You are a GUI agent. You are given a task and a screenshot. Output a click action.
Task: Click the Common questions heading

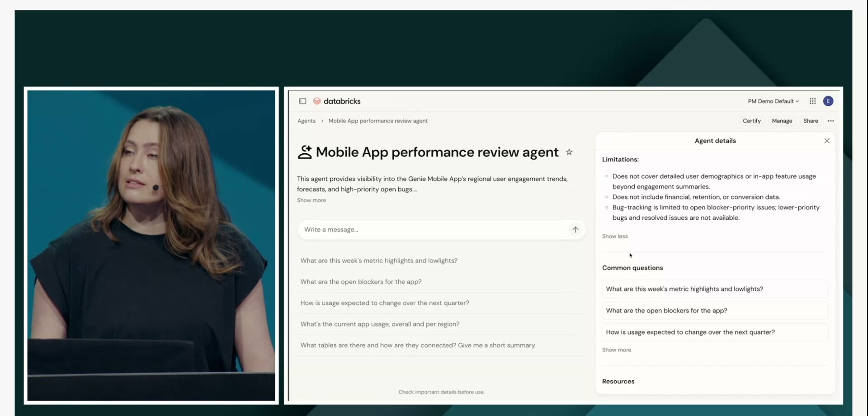[632, 268]
